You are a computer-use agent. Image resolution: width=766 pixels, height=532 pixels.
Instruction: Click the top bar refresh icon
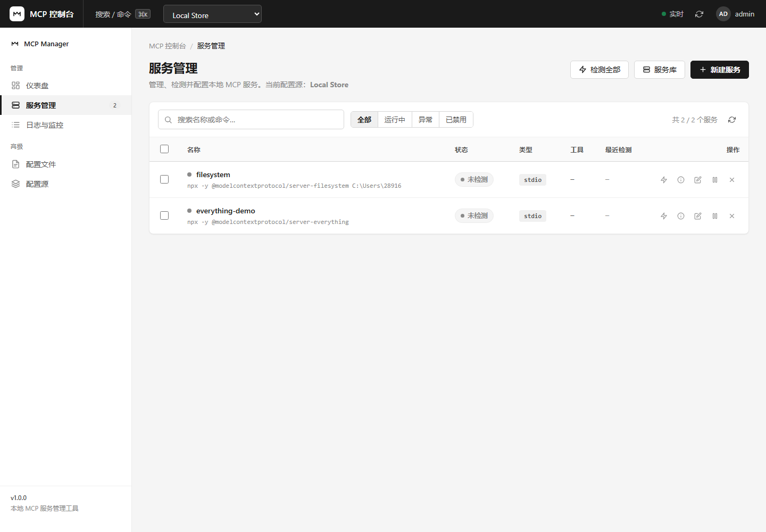point(699,14)
